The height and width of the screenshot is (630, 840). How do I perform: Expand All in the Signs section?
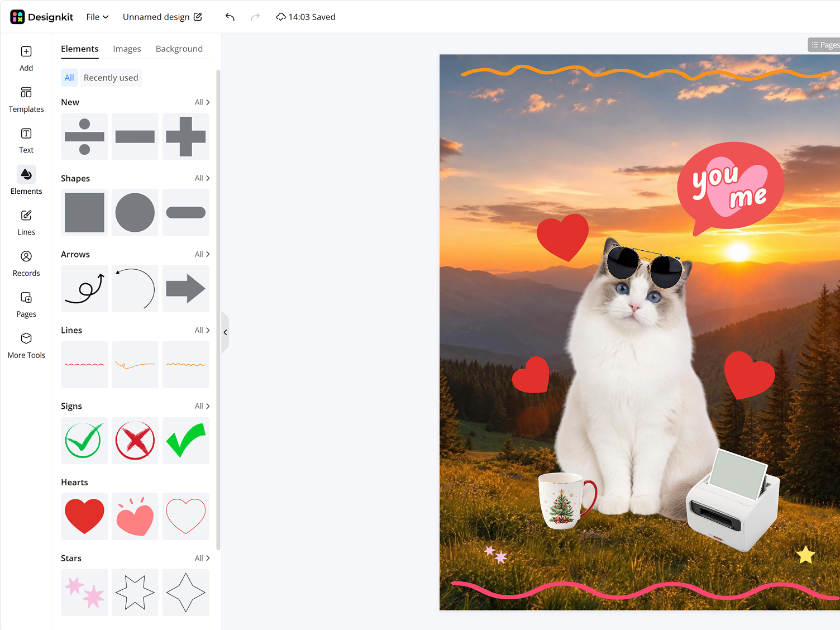[x=202, y=406]
